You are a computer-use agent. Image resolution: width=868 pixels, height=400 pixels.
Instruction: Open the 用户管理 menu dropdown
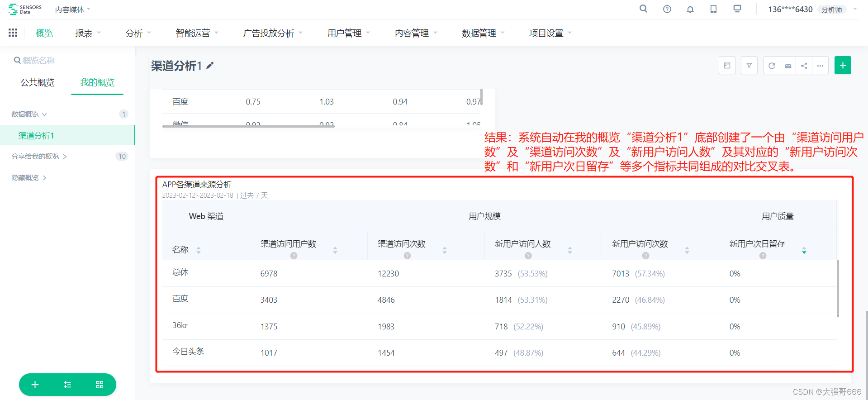[x=349, y=33]
